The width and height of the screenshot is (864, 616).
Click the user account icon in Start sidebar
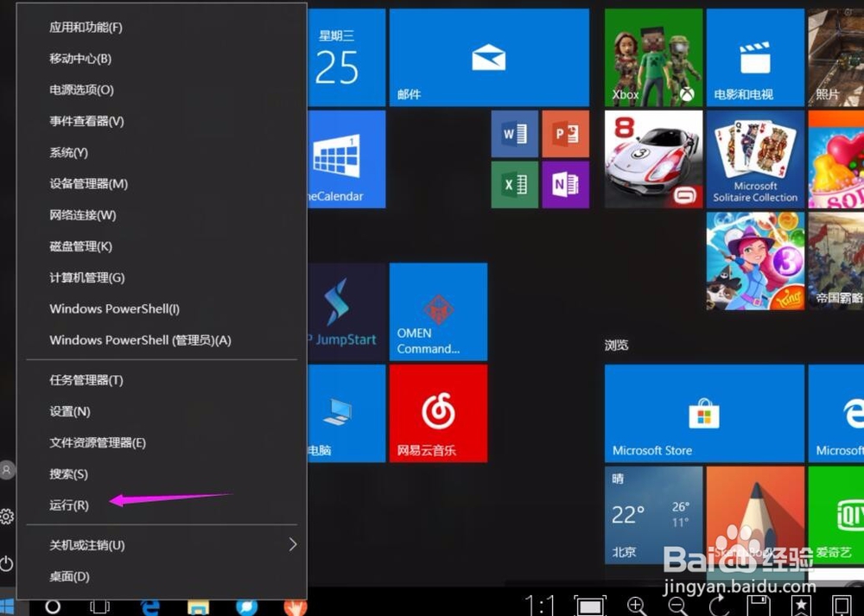[x=7, y=470]
